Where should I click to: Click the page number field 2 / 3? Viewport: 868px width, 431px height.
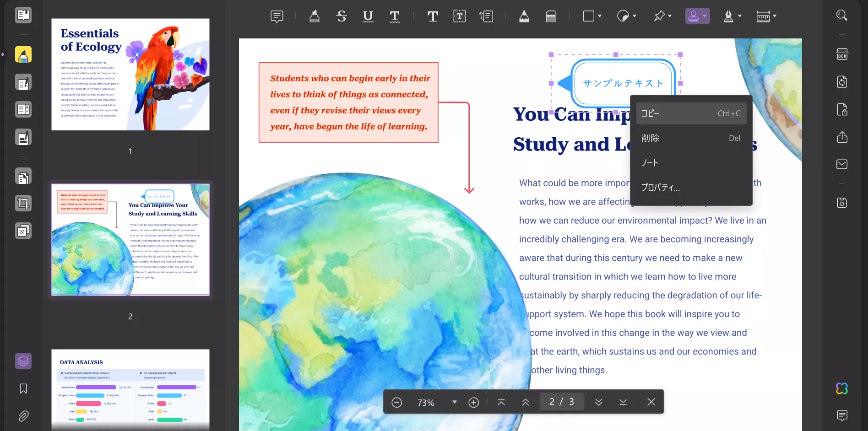click(x=562, y=402)
